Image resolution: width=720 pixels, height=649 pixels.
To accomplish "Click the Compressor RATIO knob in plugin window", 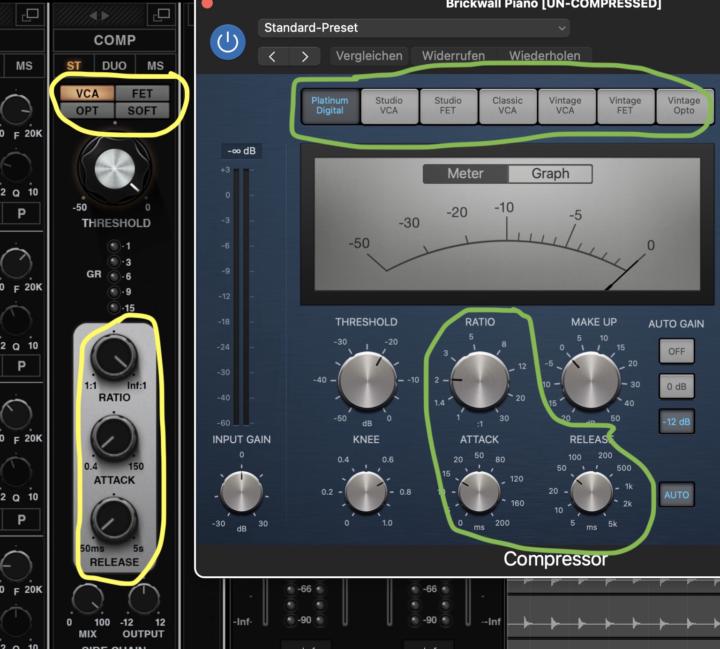I will (x=479, y=381).
